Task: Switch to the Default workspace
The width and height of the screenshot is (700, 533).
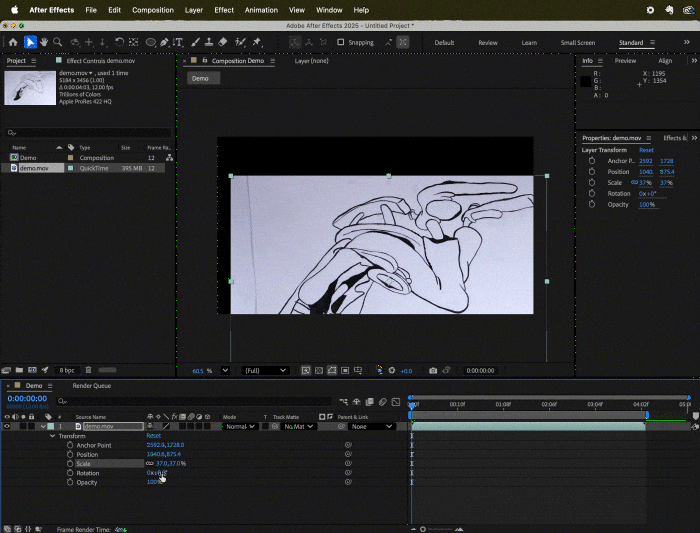Action: 444,43
